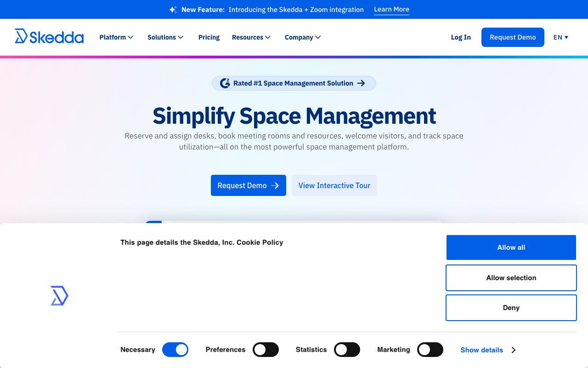588x368 pixels.
Task: Click the Introducing Skedda + Zoom integration text
Action: [296, 10]
